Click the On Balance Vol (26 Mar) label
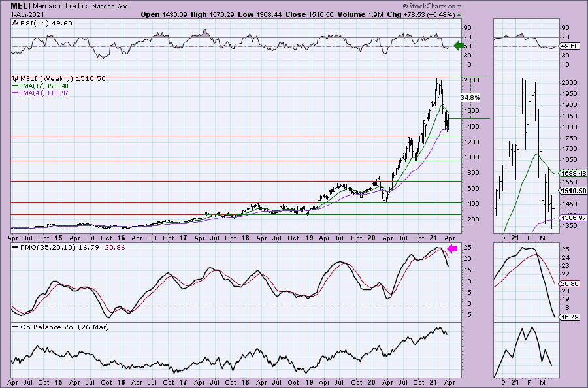 [x=65, y=327]
